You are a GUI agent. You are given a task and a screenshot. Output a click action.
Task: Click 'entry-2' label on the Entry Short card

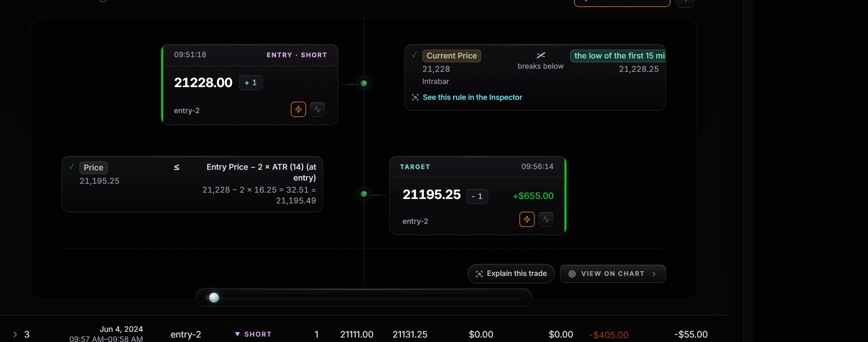[187, 111]
